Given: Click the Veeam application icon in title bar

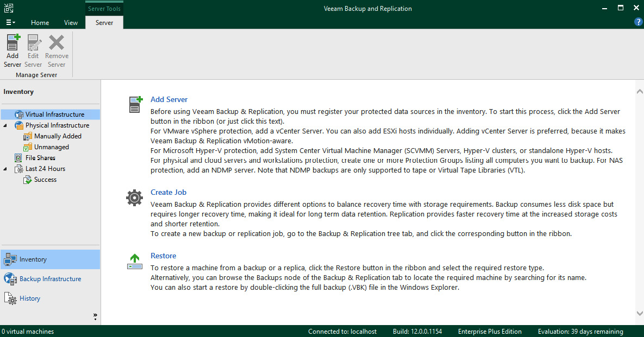Looking at the screenshot, I should tap(9, 8).
